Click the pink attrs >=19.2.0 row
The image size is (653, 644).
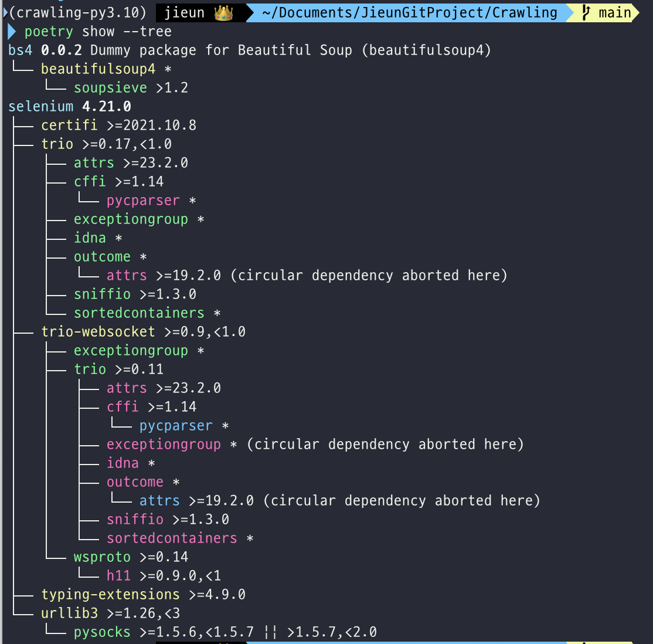coord(307,276)
